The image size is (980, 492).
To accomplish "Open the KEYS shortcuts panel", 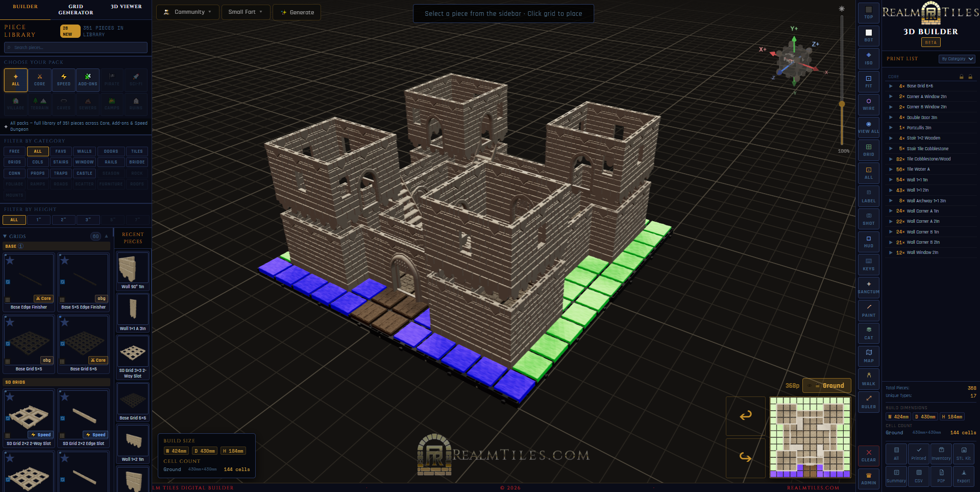I will pyautogui.click(x=868, y=265).
